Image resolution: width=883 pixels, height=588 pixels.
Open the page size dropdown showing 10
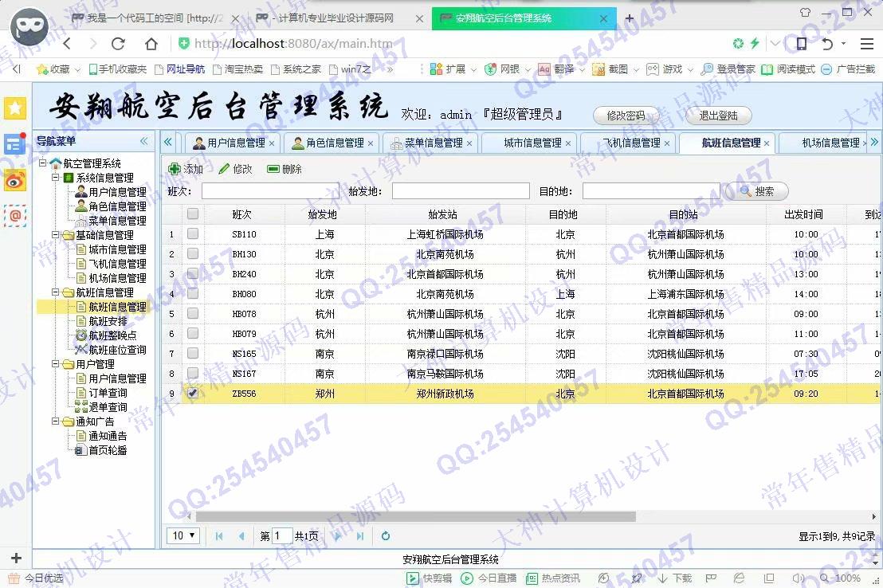click(x=184, y=536)
